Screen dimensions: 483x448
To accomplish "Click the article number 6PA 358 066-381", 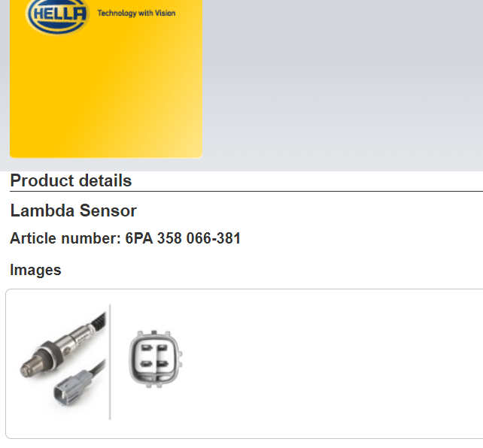I will point(183,239).
